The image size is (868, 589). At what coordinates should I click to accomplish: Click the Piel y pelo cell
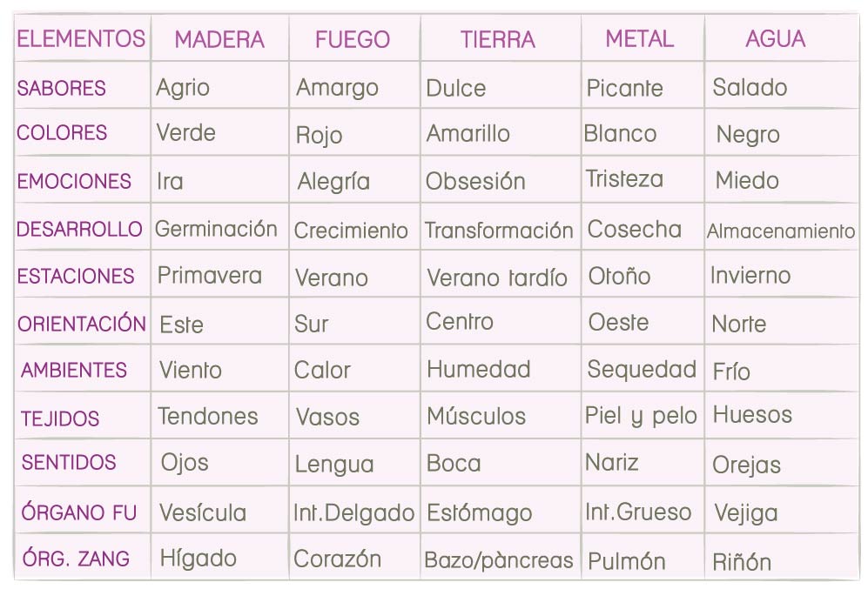(641, 417)
